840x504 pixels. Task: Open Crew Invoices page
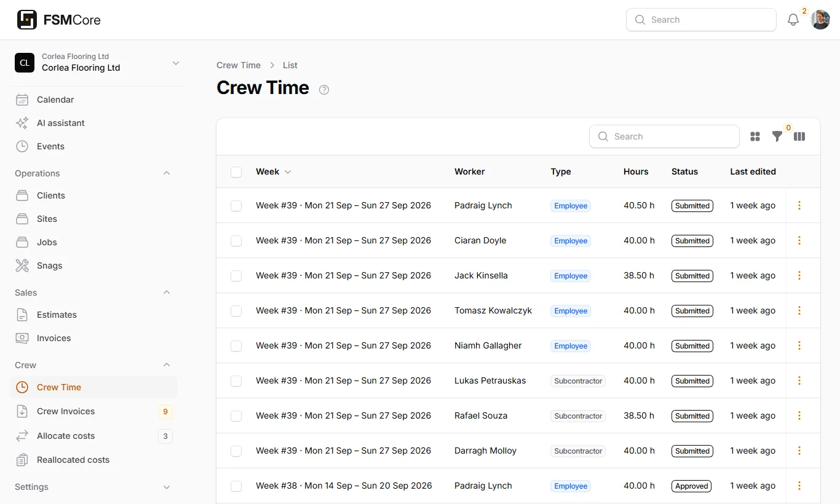click(x=94, y=411)
